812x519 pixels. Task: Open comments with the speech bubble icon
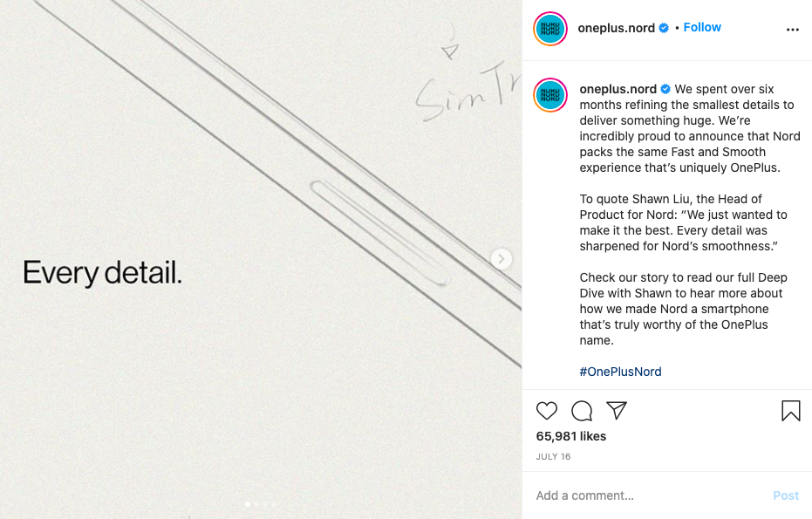(x=582, y=411)
